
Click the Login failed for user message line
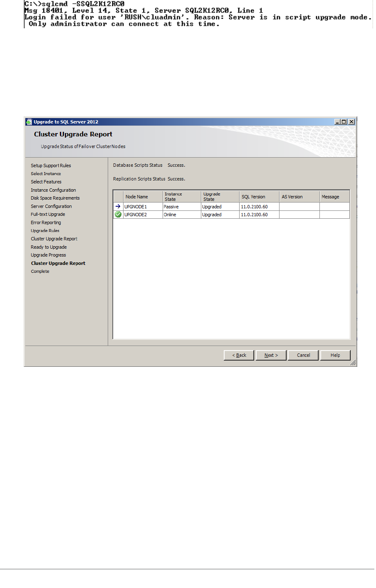[x=198, y=17]
